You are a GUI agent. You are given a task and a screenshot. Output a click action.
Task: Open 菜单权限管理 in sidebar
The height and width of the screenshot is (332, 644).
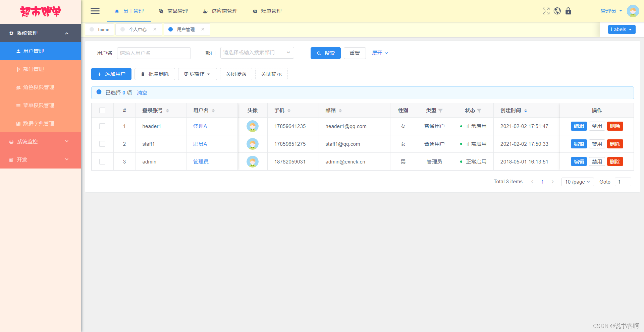click(x=41, y=106)
